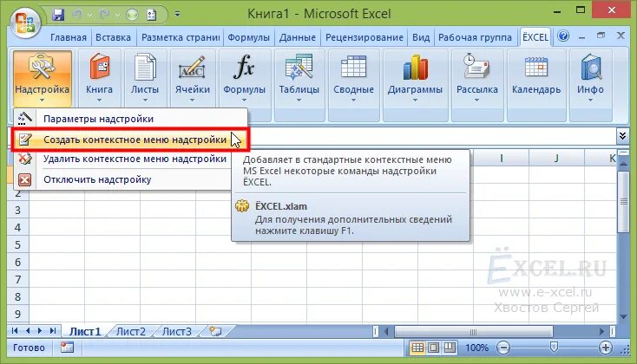Select row 5 header
Viewport: 637px width, 364px height.
pyautogui.click(x=17, y=244)
